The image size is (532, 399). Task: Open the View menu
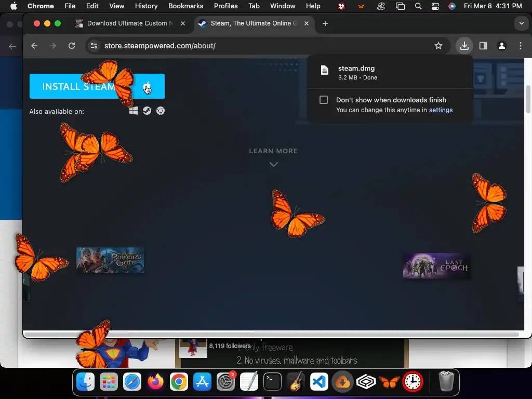coord(116,6)
